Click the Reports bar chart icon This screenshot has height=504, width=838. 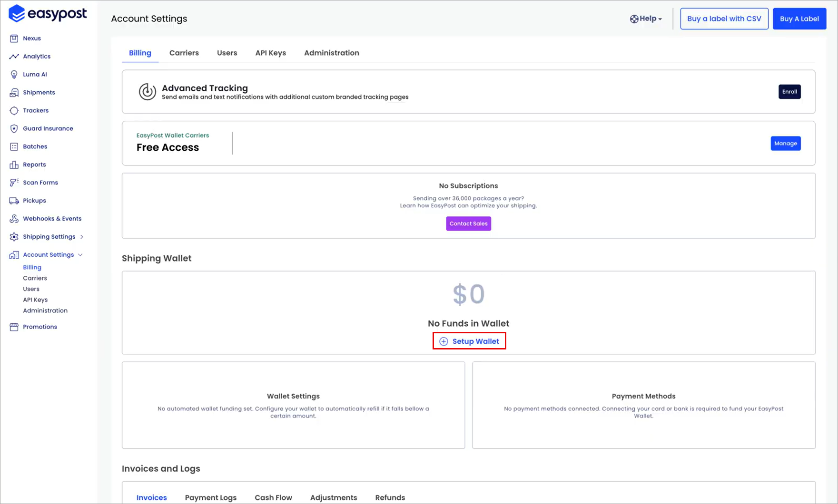[x=14, y=165]
